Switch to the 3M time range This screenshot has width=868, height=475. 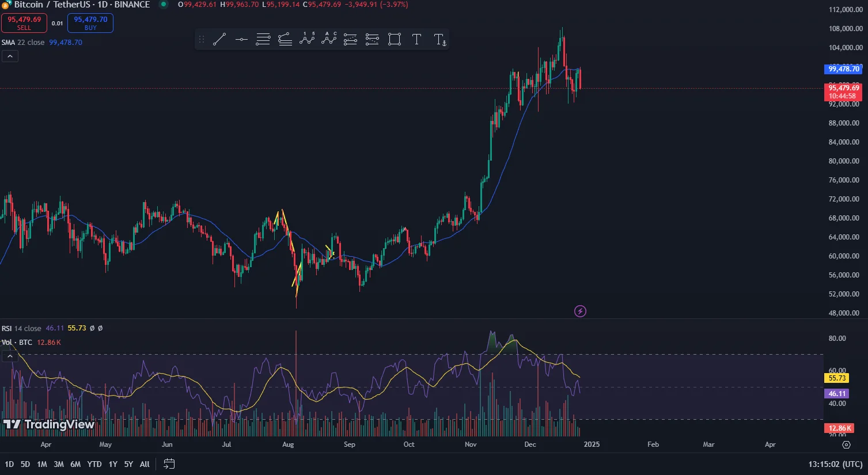coord(59,464)
